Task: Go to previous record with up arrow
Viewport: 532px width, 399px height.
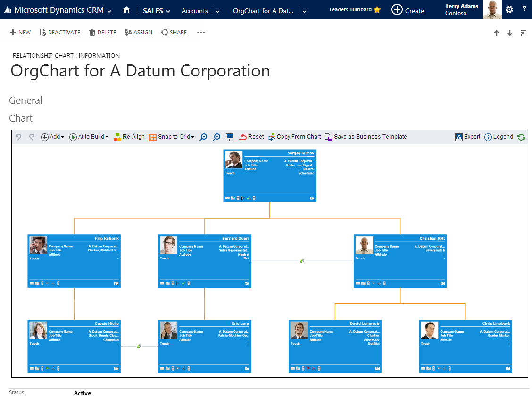Action: pos(496,33)
